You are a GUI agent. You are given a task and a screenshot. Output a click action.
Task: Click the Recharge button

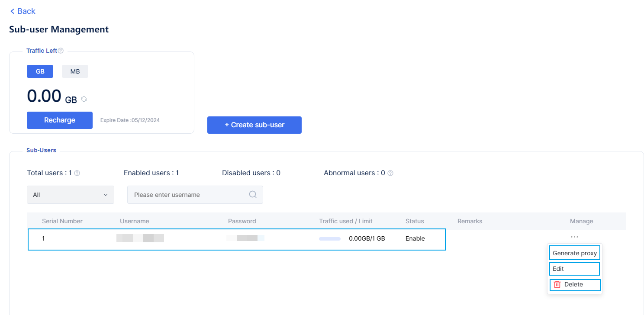pyautogui.click(x=60, y=120)
